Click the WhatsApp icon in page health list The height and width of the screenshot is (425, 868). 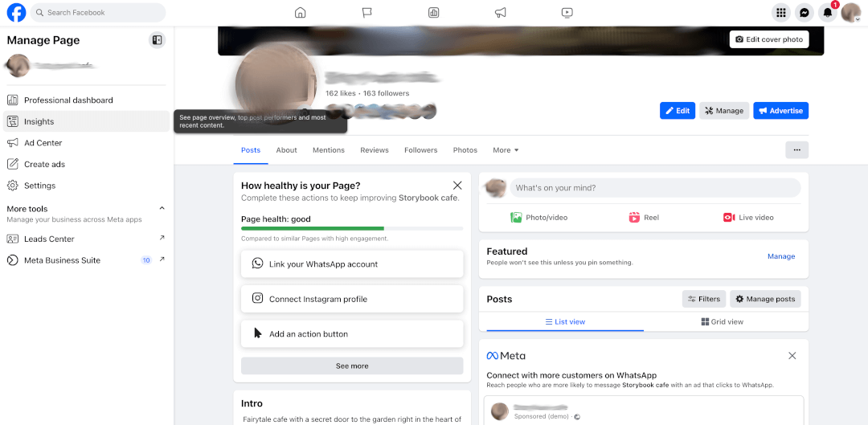(257, 264)
